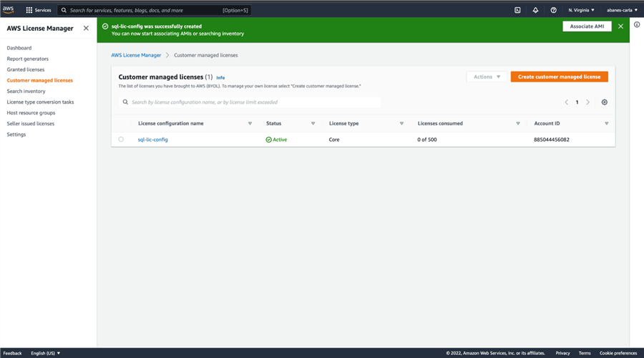644x358 pixels.
Task: Open the sql-lic-config license link
Action: (153, 140)
